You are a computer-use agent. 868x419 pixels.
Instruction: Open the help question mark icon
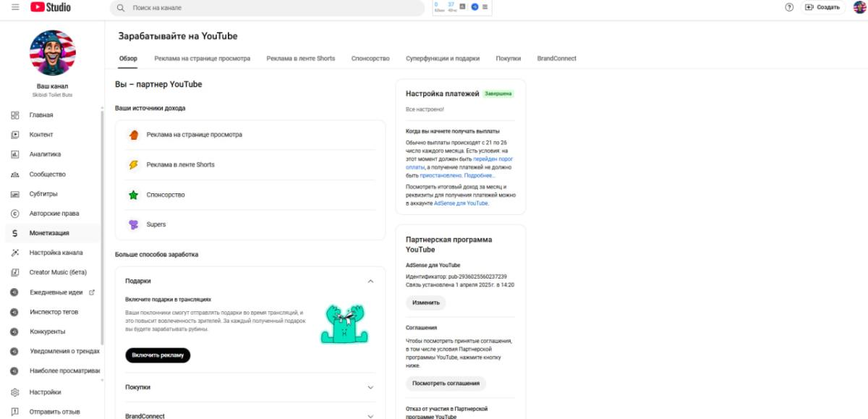point(789,7)
